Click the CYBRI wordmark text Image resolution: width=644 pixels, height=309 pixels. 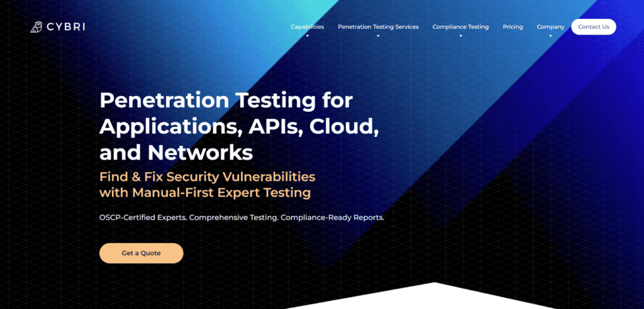(65, 27)
